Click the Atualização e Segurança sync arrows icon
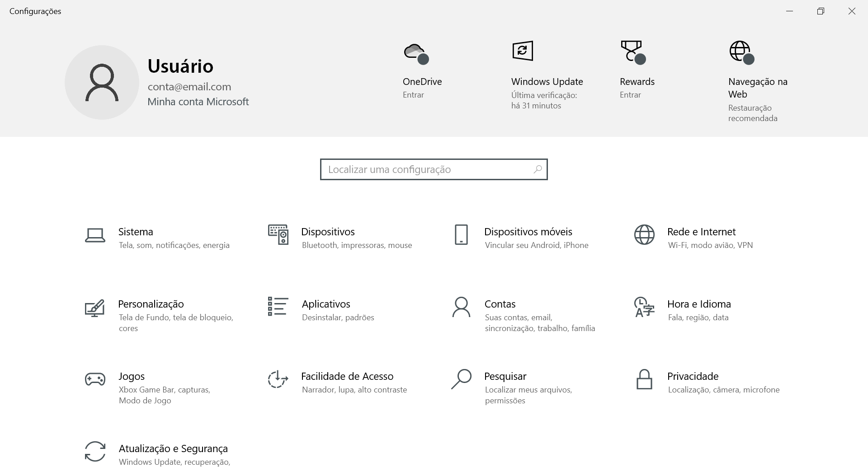The width and height of the screenshot is (868, 467). click(x=95, y=452)
